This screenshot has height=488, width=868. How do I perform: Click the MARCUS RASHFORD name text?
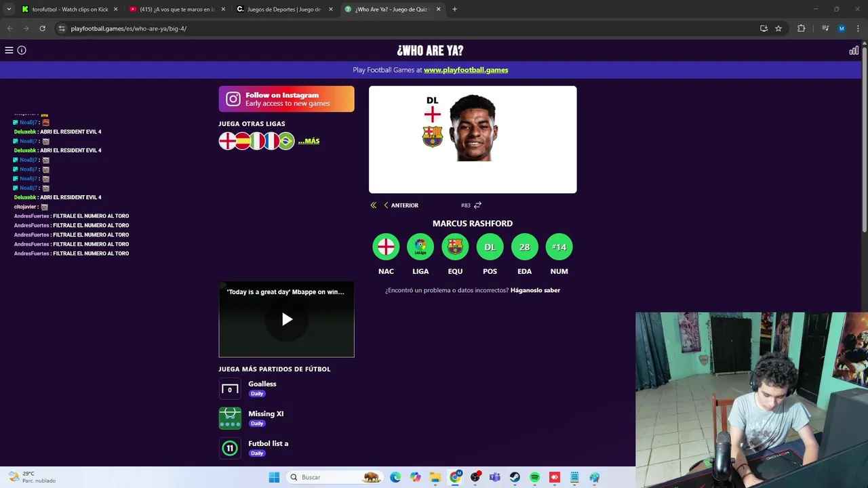pyautogui.click(x=473, y=223)
